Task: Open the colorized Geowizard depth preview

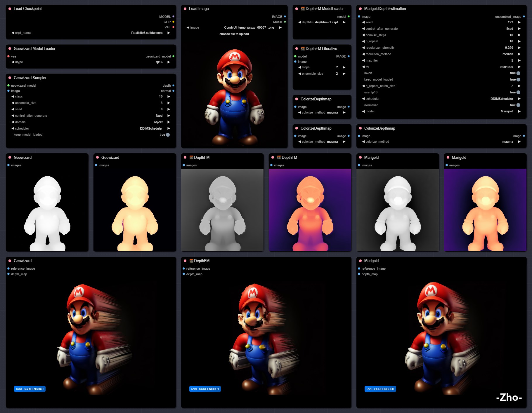Action: point(135,210)
